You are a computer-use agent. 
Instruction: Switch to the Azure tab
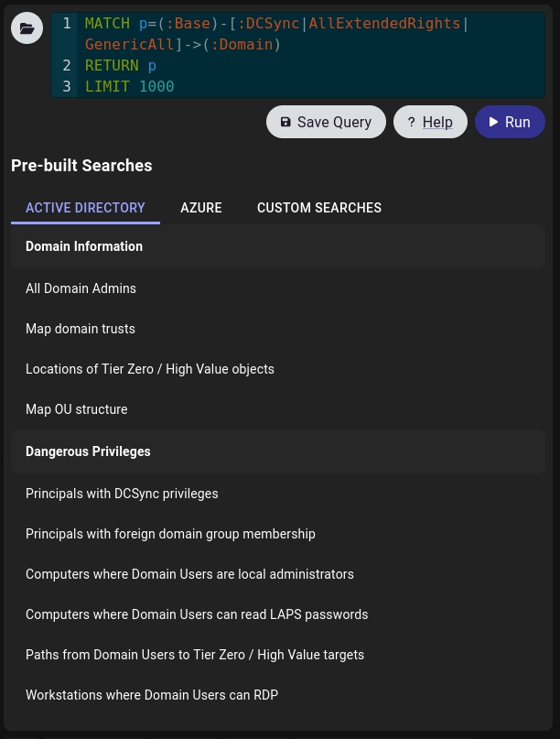click(201, 208)
